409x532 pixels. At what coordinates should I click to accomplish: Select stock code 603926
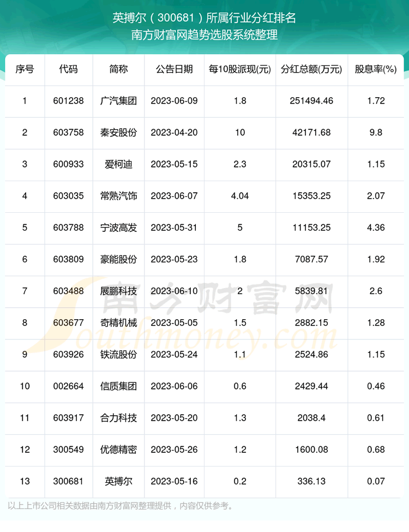click(69, 354)
